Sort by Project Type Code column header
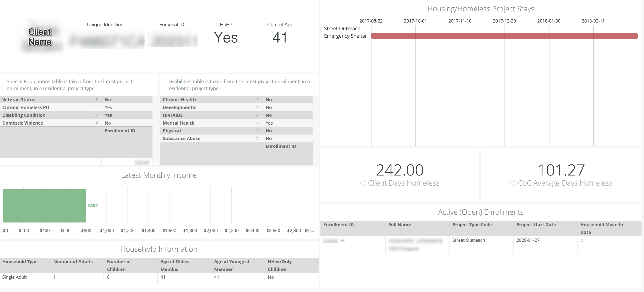Viewport: 644px width, 292px height. (472, 225)
